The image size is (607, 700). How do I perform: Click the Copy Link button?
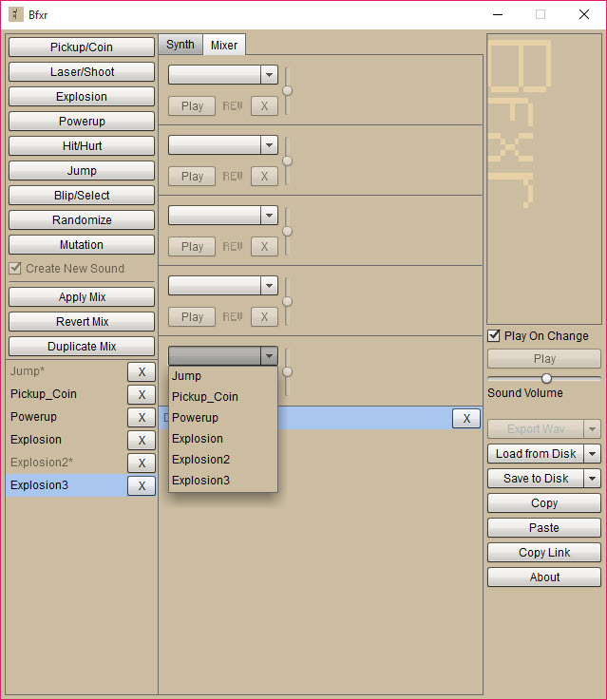(x=544, y=553)
